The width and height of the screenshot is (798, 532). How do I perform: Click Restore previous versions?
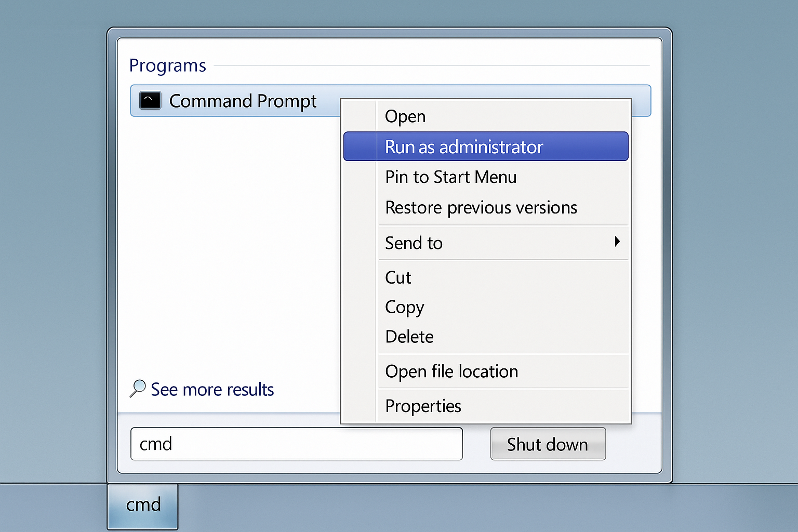[481, 207]
